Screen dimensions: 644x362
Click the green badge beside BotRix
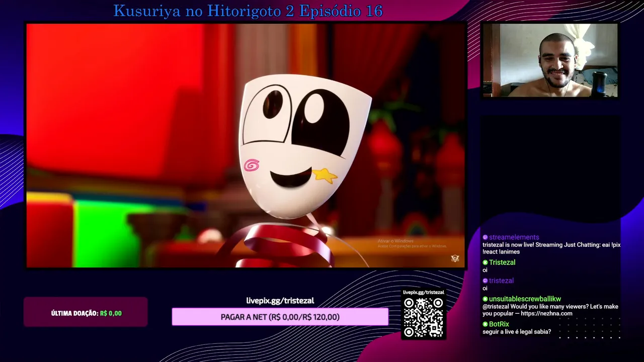pos(486,324)
